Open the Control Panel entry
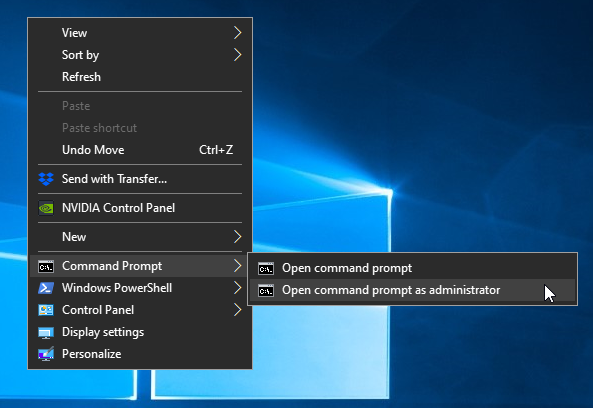Image resolution: width=593 pixels, height=408 pixels. coord(140,310)
